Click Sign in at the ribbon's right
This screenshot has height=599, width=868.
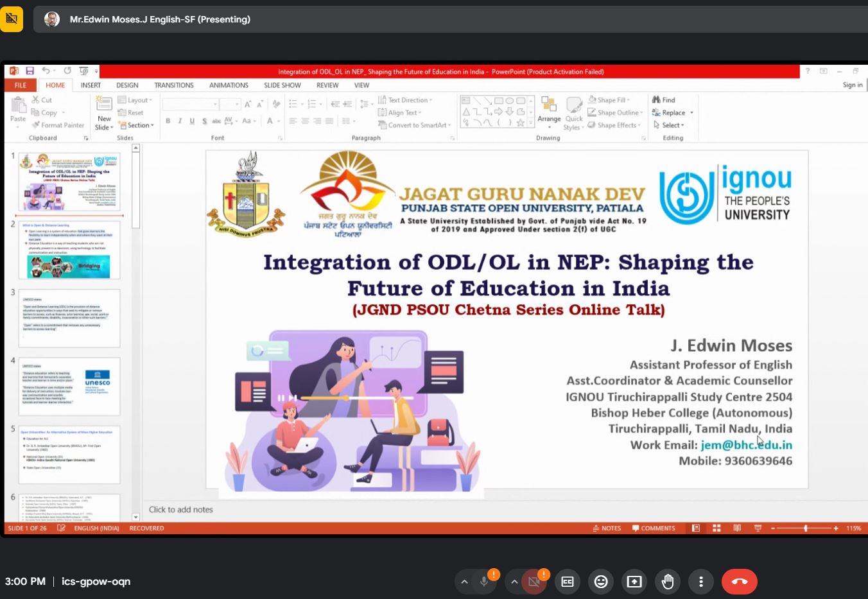point(853,85)
